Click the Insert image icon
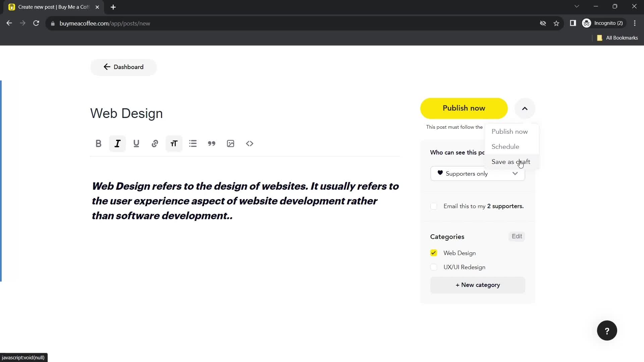Viewport: 644px width, 362px height. [231, 143]
